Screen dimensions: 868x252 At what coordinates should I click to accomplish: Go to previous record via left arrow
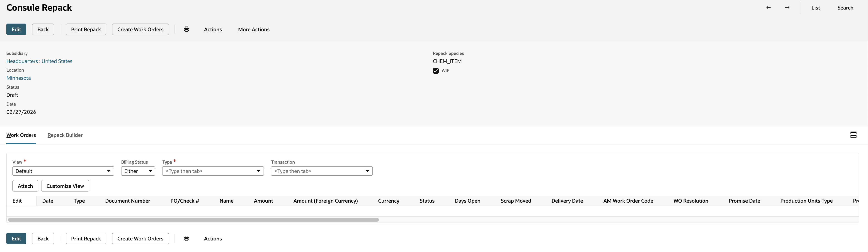(768, 7)
